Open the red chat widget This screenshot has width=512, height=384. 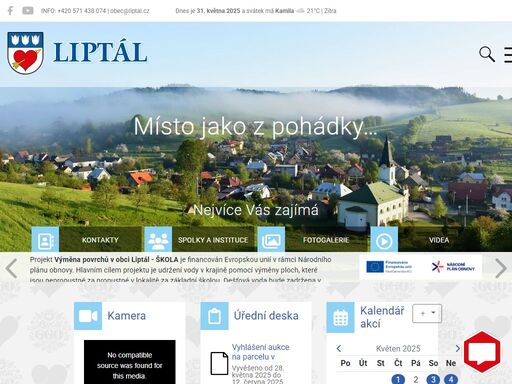pos(482,352)
